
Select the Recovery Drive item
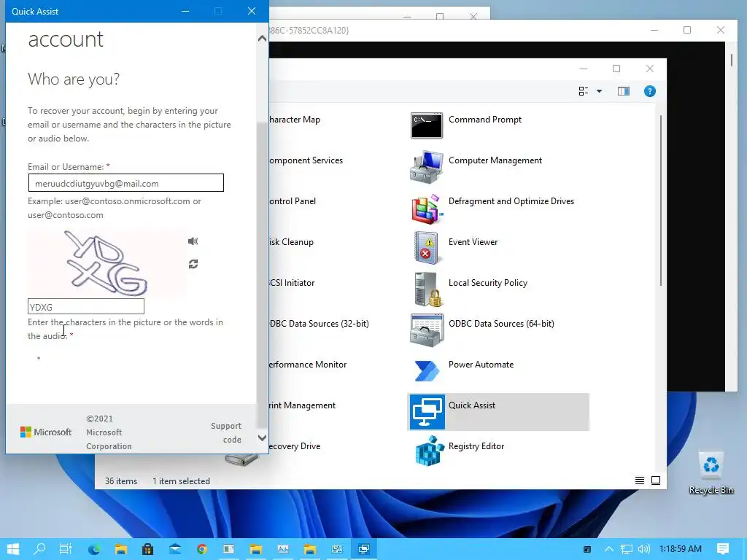295,446
